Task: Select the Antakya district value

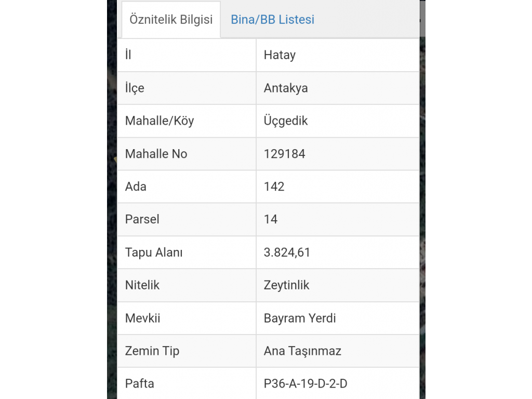Action: point(286,88)
